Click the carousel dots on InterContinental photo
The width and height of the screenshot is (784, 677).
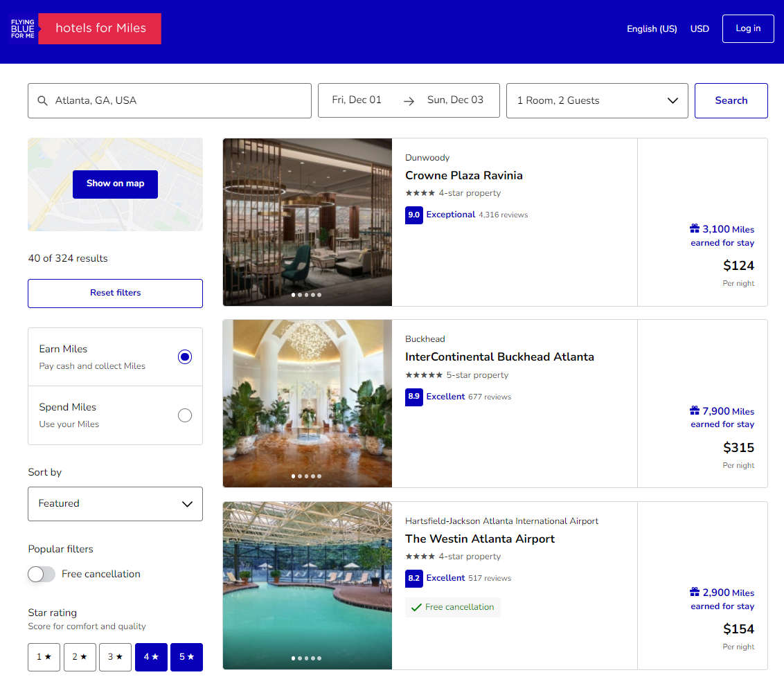pyautogui.click(x=307, y=476)
